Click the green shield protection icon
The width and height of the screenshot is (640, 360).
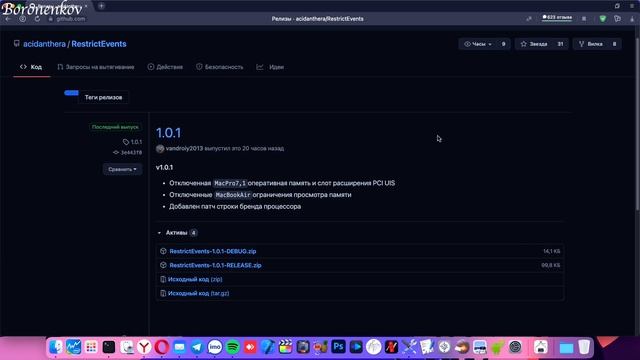point(603,19)
